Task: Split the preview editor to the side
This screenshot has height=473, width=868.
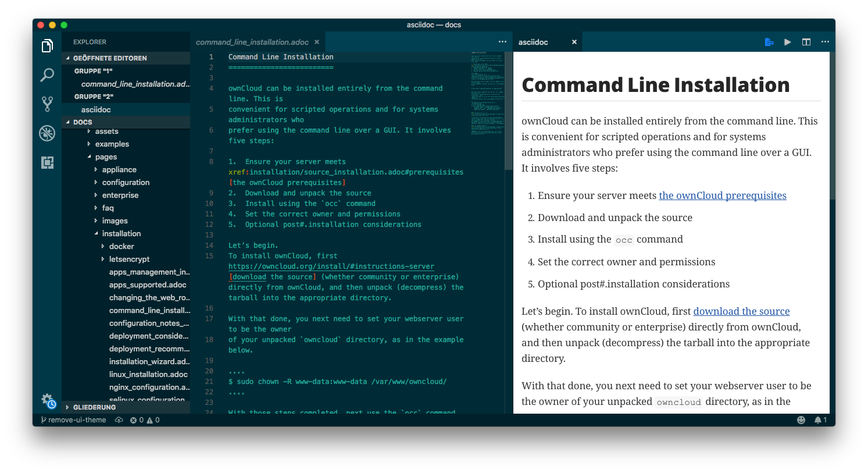Action: point(806,42)
